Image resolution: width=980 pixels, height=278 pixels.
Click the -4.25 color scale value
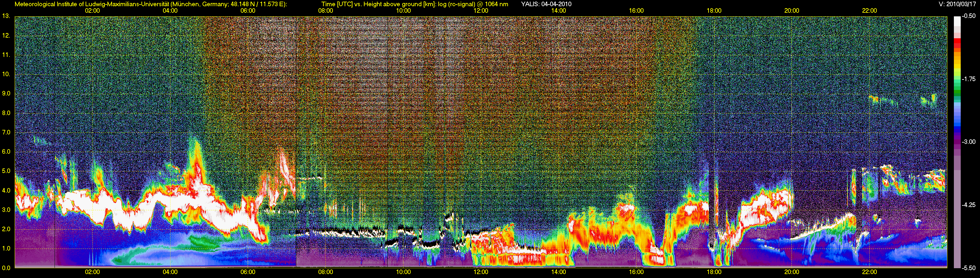(969, 205)
